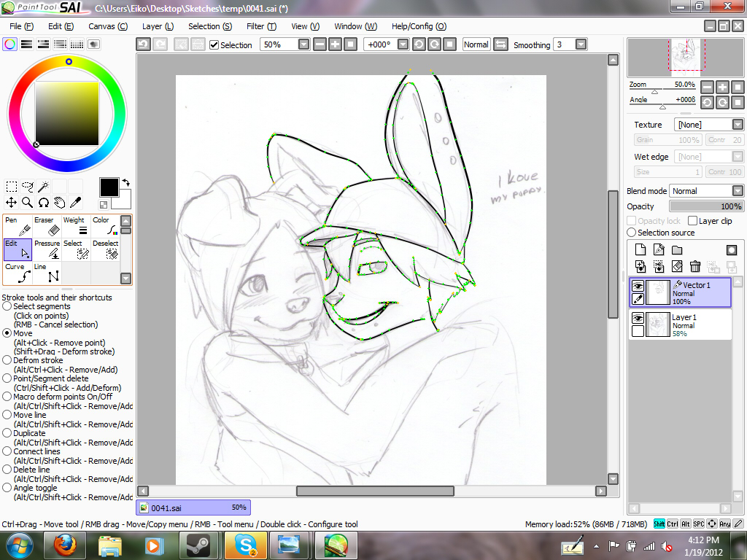Select the Pen stroke tool
The image size is (747, 560).
pos(18,226)
